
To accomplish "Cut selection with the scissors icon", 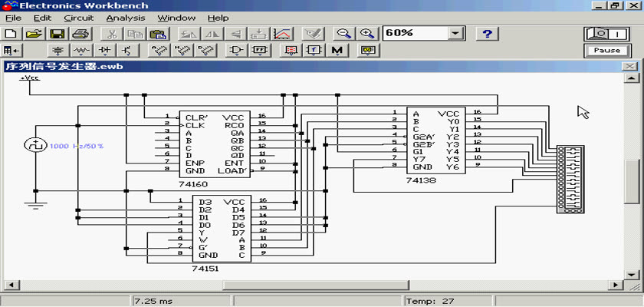I will [x=111, y=34].
